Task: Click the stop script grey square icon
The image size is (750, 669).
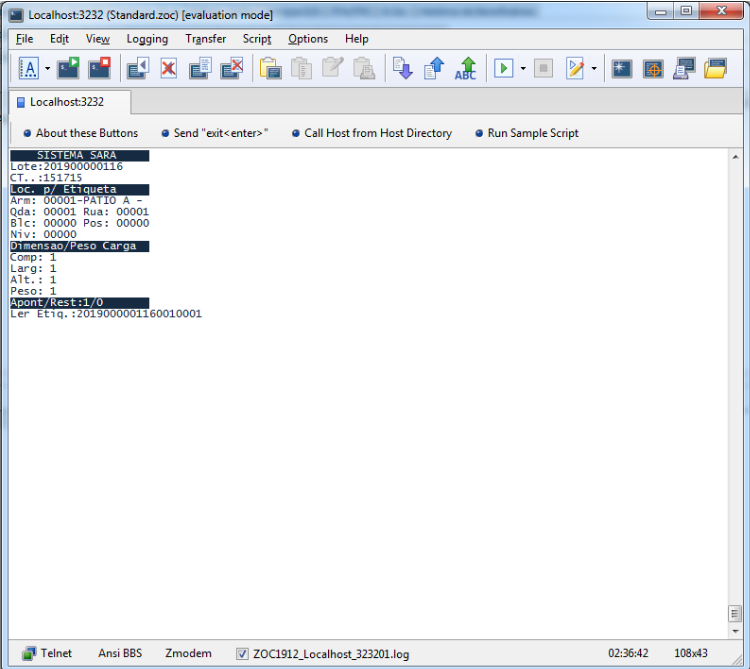Action: (543, 68)
